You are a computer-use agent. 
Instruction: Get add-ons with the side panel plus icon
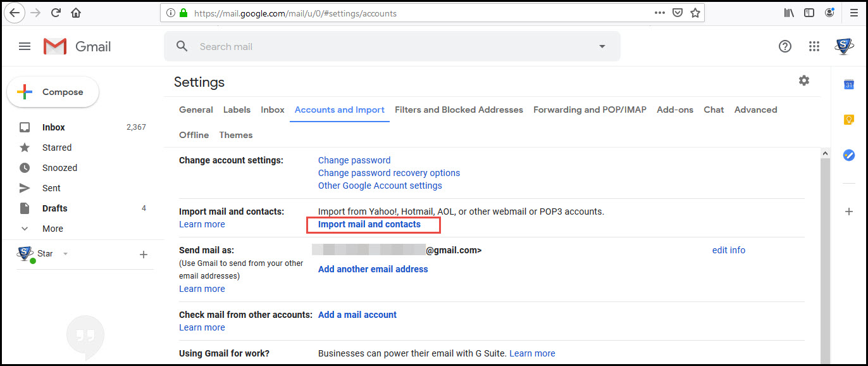[x=849, y=211]
